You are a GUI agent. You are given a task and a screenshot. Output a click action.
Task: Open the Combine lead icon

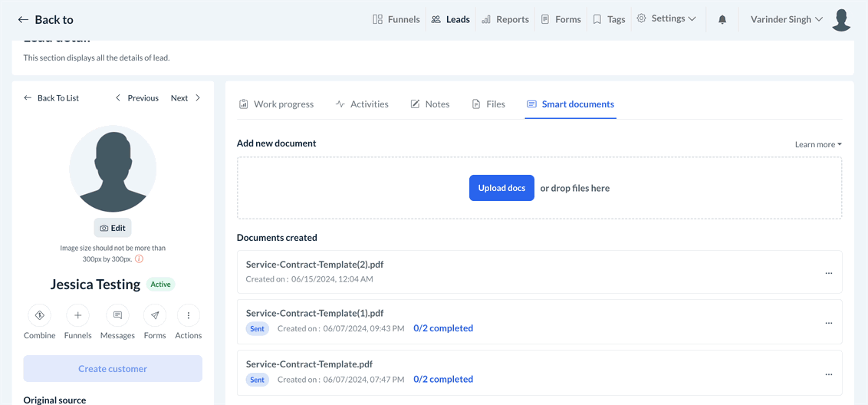40,315
